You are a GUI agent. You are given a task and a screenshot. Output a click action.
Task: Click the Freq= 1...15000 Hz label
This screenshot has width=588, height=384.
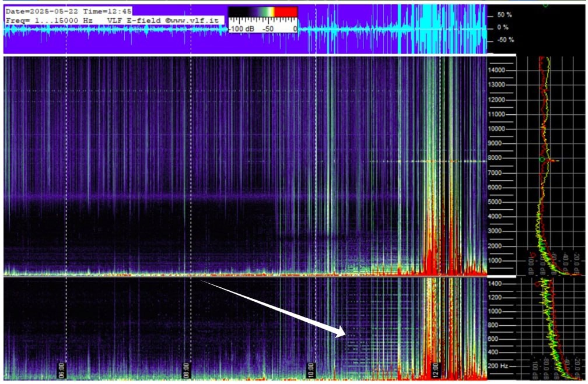pos(49,20)
